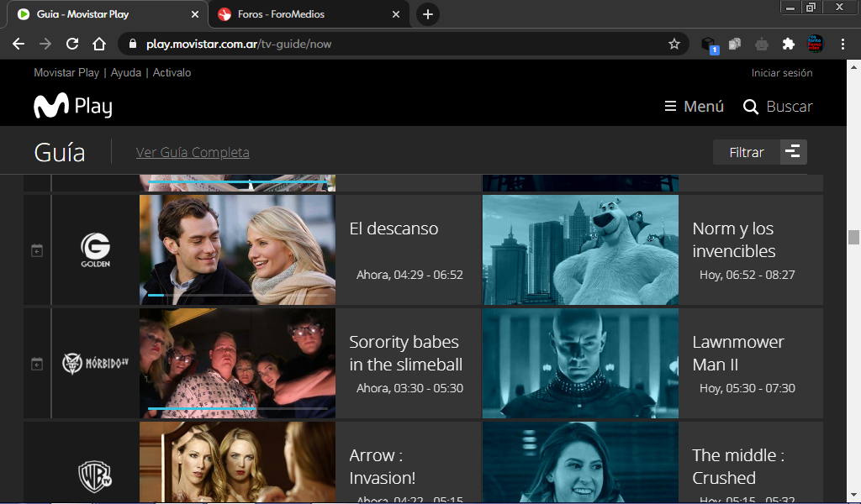The image size is (861, 504).
Task: Click the Guía page heading
Action: (x=60, y=153)
